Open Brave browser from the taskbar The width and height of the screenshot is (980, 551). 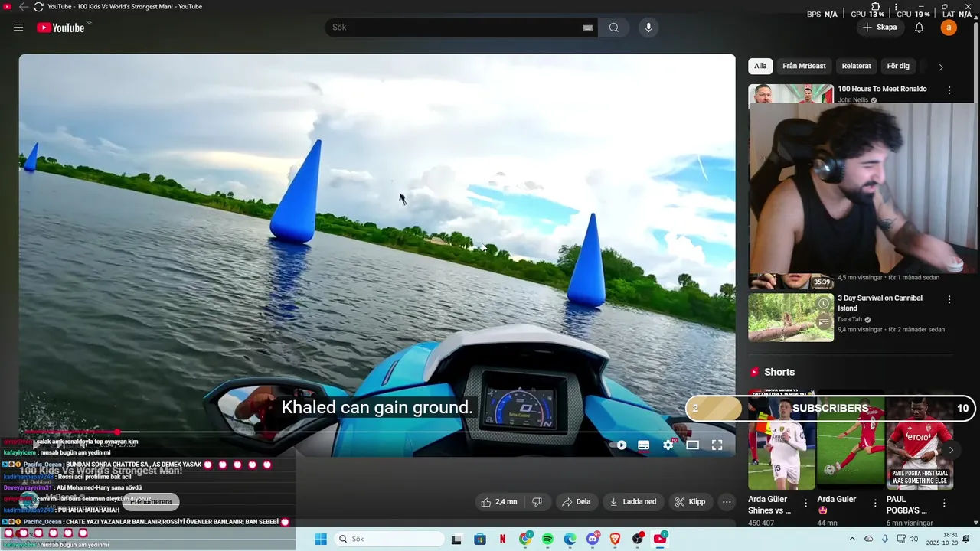point(616,539)
